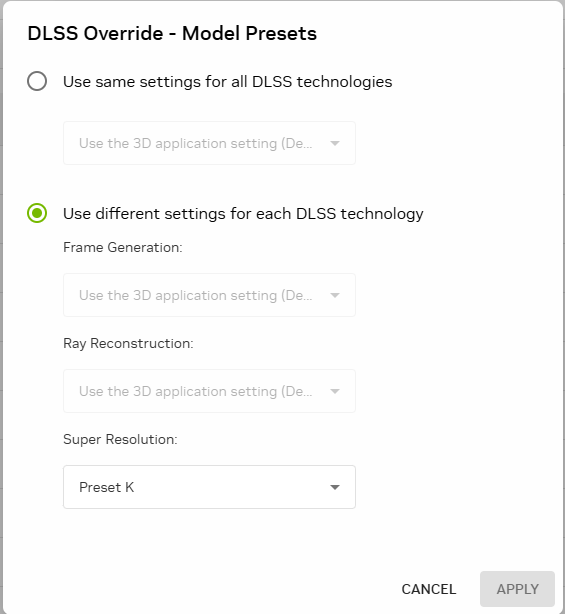
Task: Apply the DLSS model preset changes
Action: click(x=518, y=589)
